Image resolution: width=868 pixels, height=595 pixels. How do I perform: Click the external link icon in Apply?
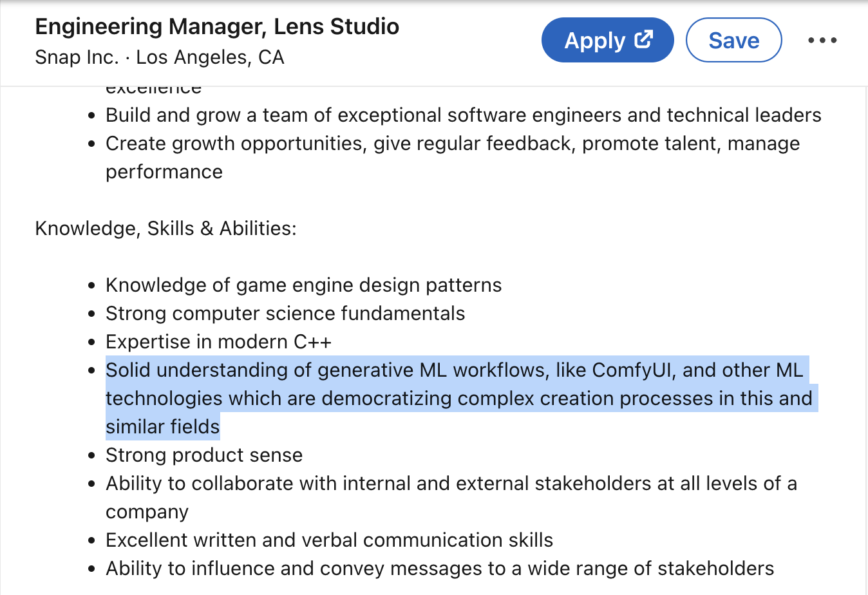coord(643,40)
